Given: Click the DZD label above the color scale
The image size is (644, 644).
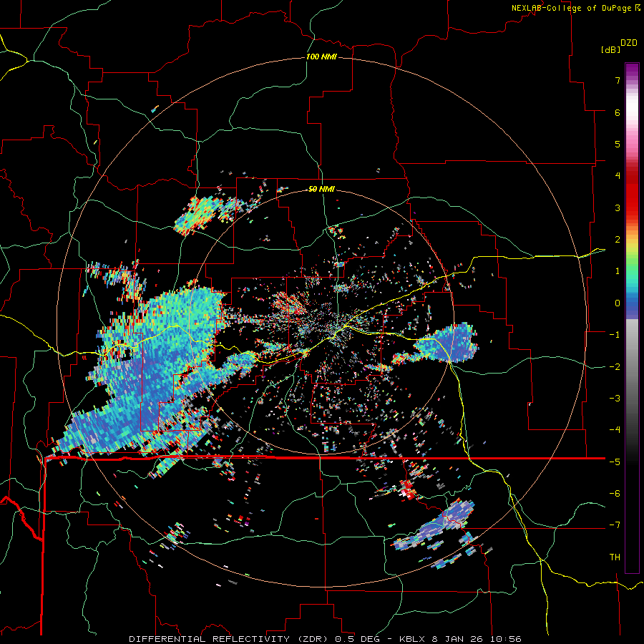Looking at the screenshot, I should 629,43.
